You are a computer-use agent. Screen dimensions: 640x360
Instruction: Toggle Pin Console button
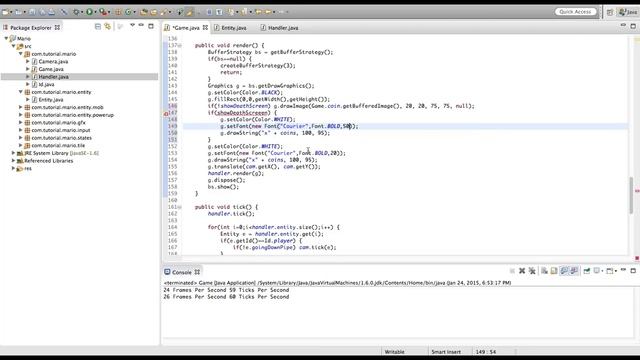[x=587, y=271]
